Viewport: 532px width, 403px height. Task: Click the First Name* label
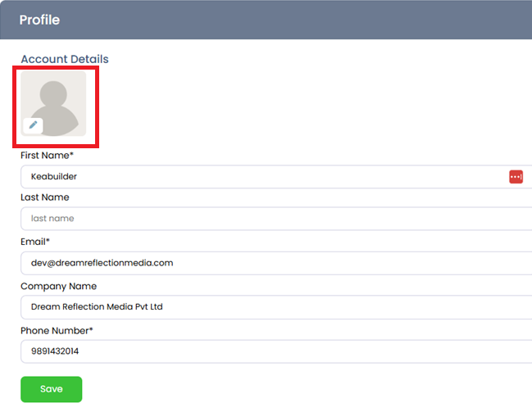(x=47, y=155)
